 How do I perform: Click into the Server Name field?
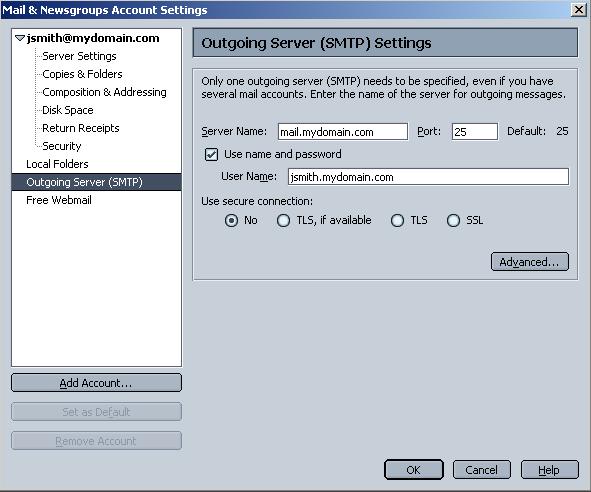point(343,132)
